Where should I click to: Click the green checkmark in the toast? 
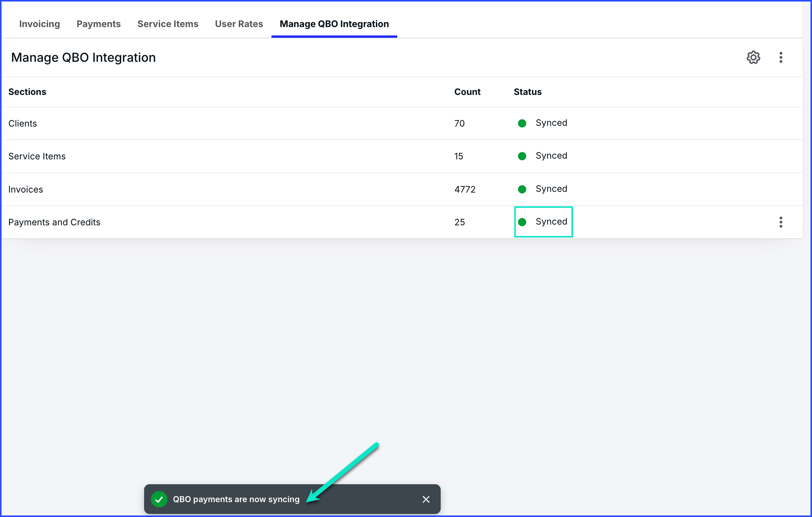pyautogui.click(x=159, y=499)
